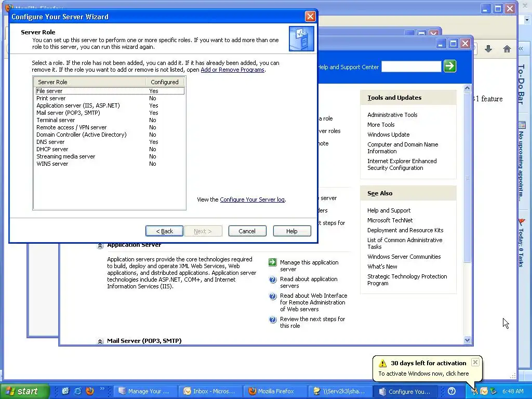Open Windows Server Communities link

(404, 257)
